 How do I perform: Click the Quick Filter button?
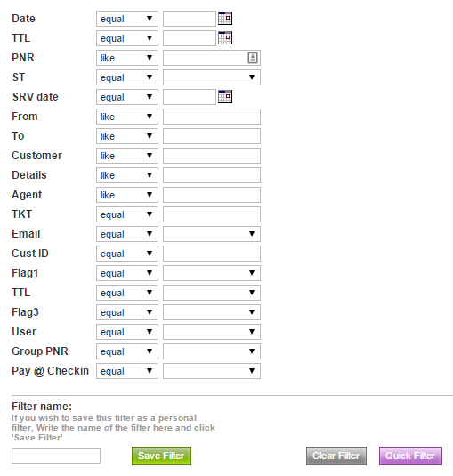point(410,456)
